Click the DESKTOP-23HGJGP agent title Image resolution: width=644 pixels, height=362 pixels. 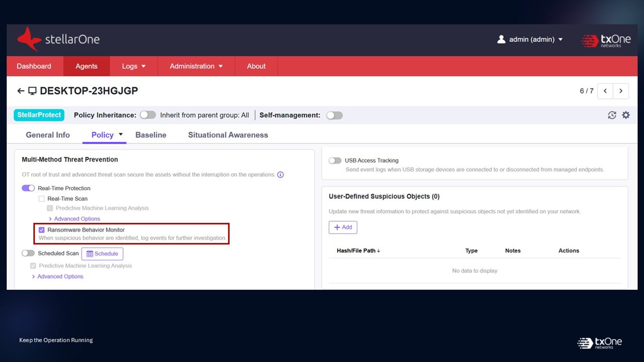click(89, 91)
